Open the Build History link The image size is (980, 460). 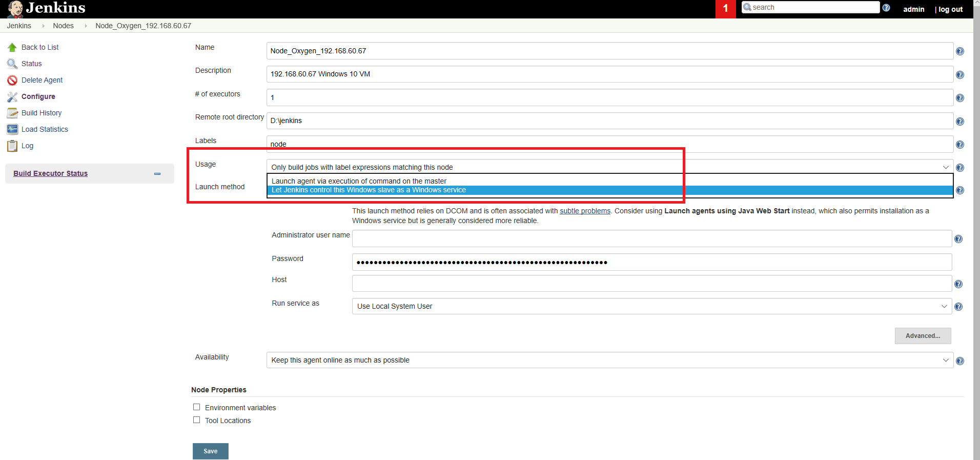[42, 113]
